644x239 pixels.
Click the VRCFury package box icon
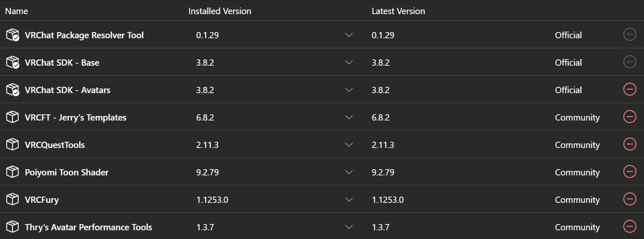[12, 199]
